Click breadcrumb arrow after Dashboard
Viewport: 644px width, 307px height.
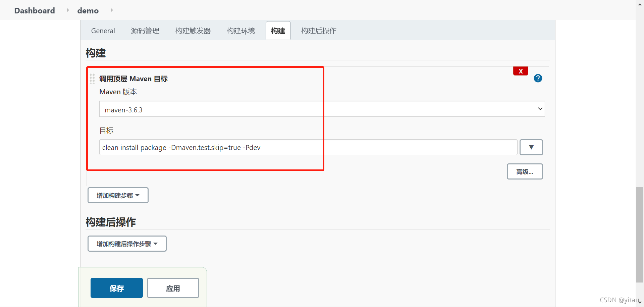tap(68, 10)
